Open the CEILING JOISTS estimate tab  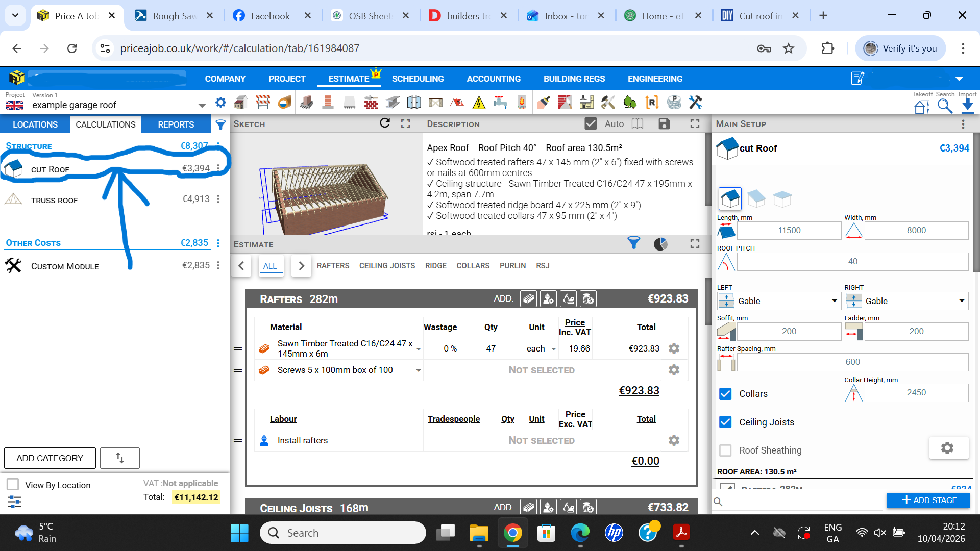tap(387, 265)
